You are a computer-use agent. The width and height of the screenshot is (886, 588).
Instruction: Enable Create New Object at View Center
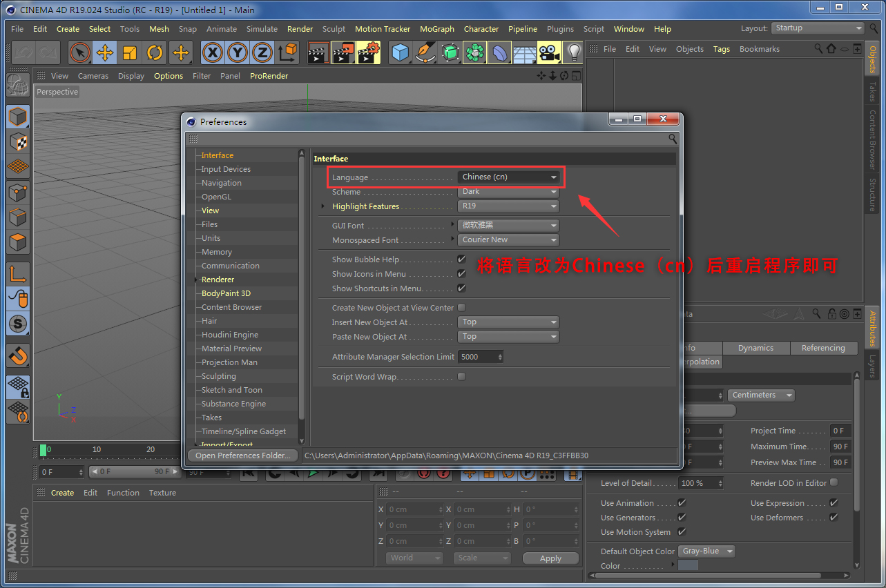click(461, 308)
